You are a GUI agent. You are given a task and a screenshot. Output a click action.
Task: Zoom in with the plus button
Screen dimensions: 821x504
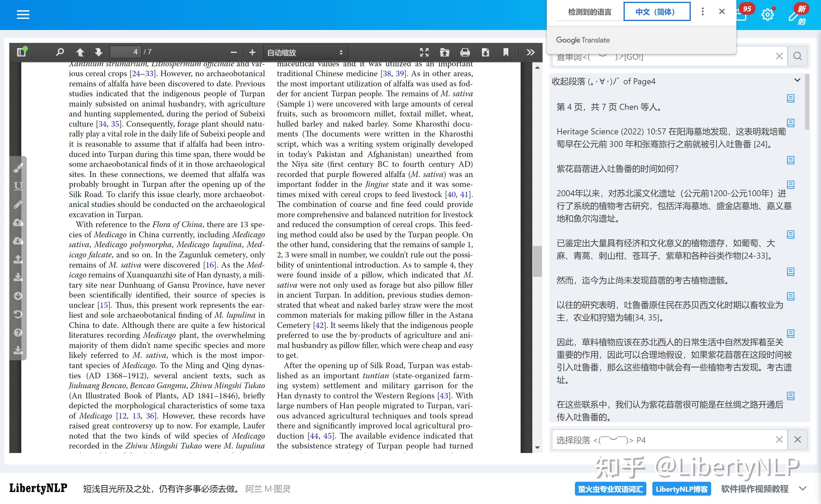click(252, 52)
